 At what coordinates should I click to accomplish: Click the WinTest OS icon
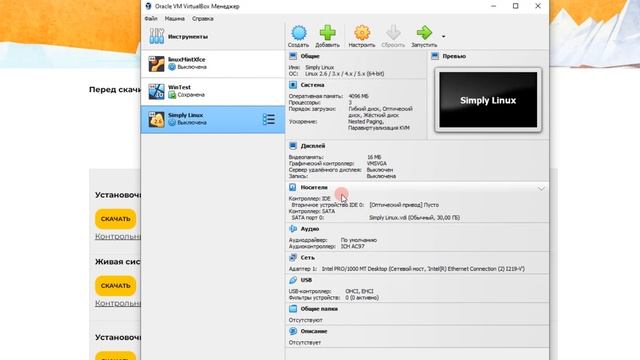(156, 91)
